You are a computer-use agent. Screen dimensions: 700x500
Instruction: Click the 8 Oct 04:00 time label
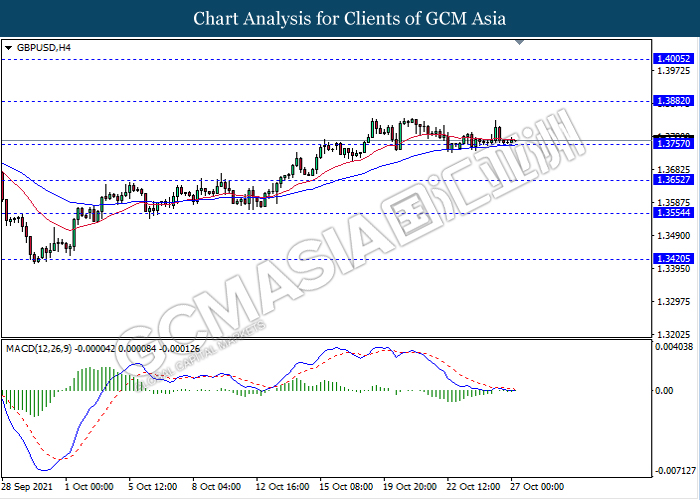(x=216, y=487)
